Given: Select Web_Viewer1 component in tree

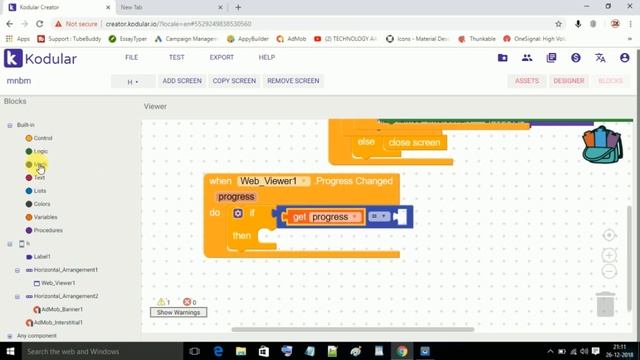Looking at the screenshot, I should click(x=54, y=283).
